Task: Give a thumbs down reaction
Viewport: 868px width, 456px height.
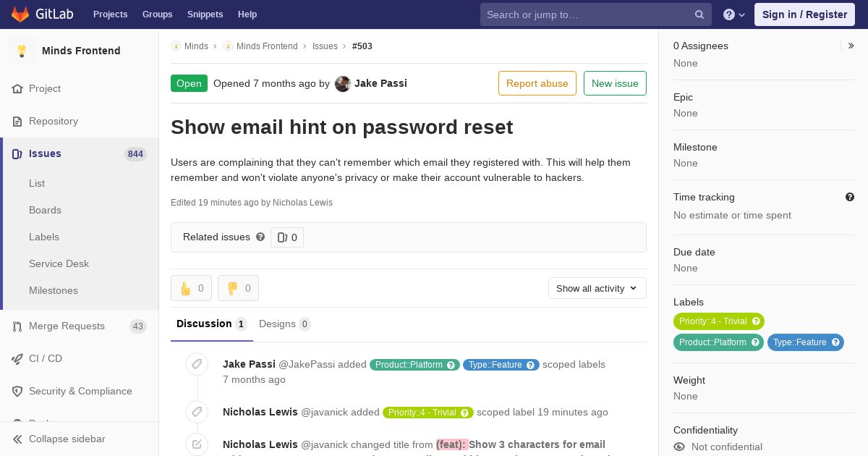Action: (238, 288)
